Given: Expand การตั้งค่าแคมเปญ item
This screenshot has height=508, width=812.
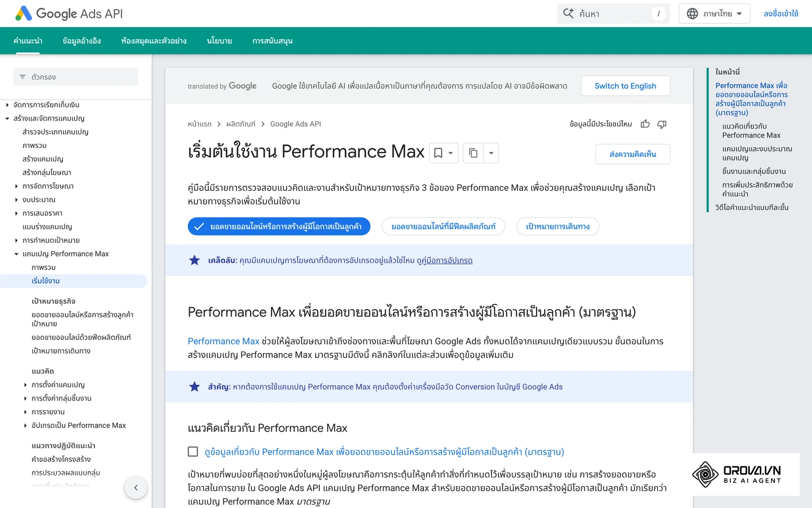Looking at the screenshot, I should (x=25, y=385).
